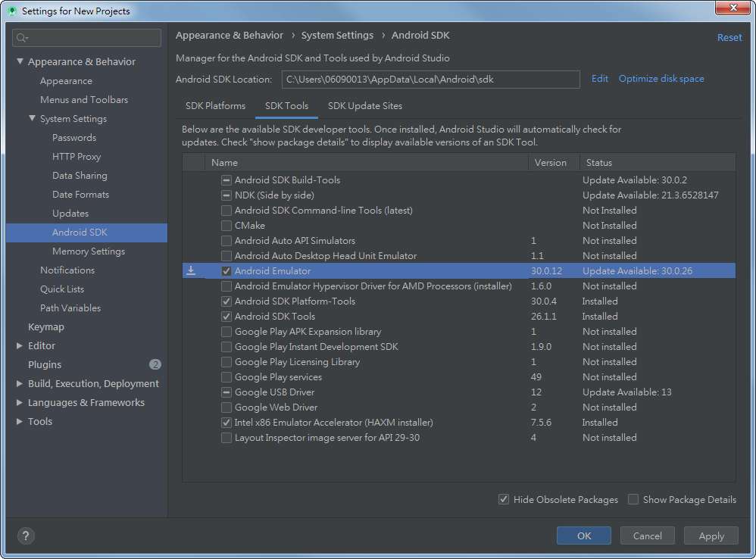This screenshot has width=756, height=559.
Task: Open Memory Settings page
Action: tap(88, 251)
